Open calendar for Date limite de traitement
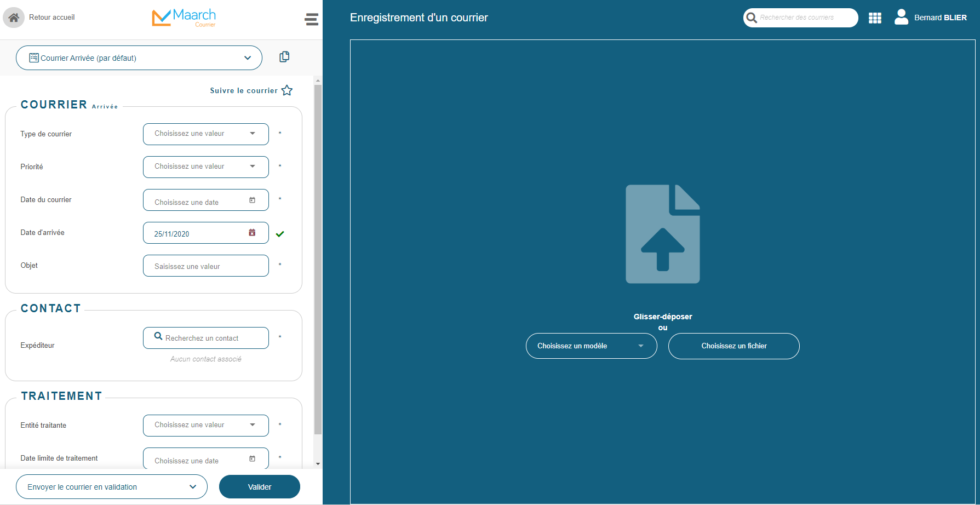The width and height of the screenshot is (980, 505). 252,458
